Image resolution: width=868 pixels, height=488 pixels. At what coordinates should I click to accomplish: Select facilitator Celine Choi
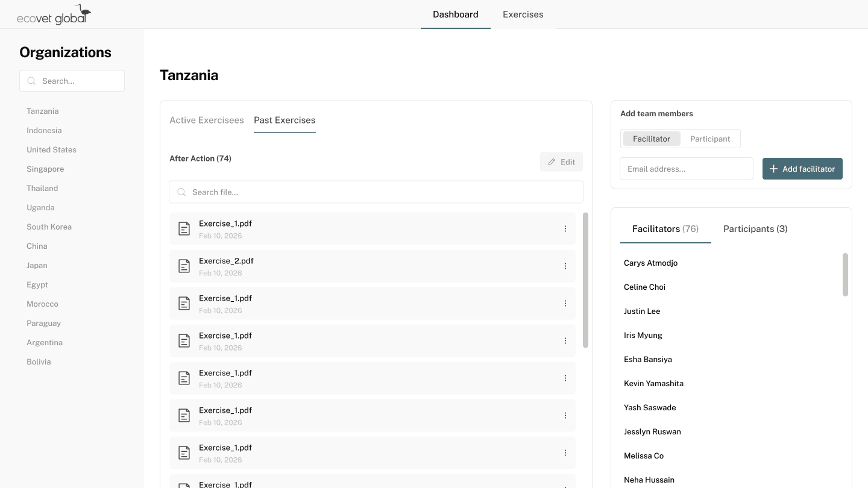644,287
